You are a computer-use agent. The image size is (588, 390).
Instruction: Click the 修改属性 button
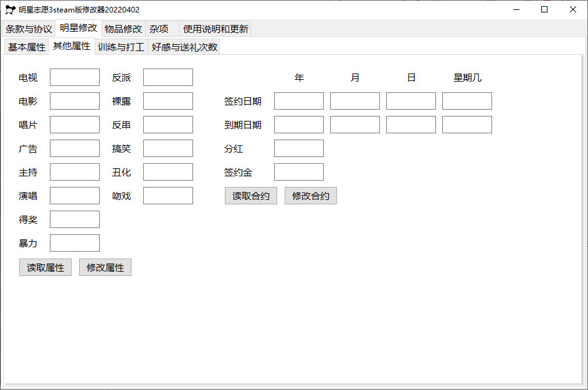(105, 267)
